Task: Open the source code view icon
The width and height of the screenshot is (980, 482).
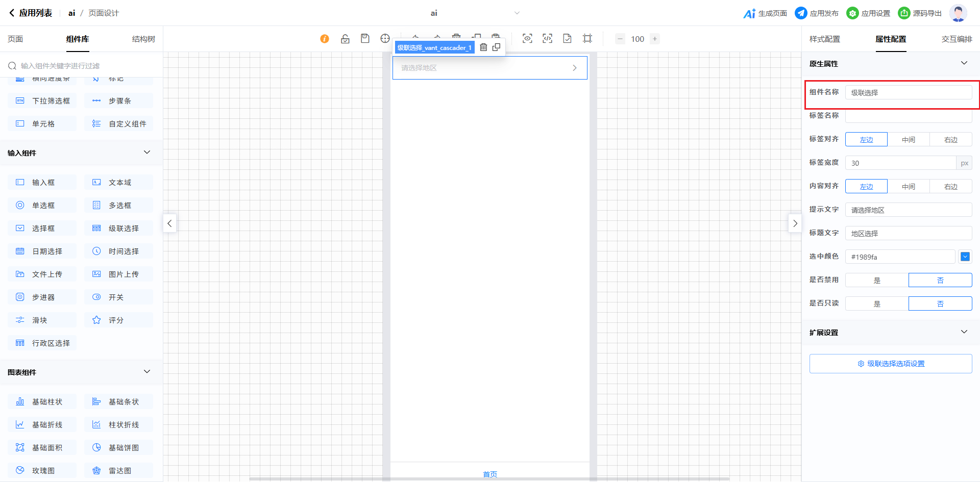Action: tap(547, 39)
